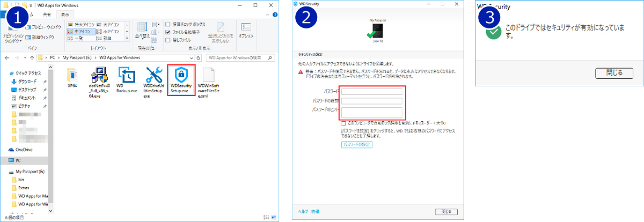644x222 pixels.
Task: Select Desktop (デスクトップ) in navigation pane
Action: 23,90
